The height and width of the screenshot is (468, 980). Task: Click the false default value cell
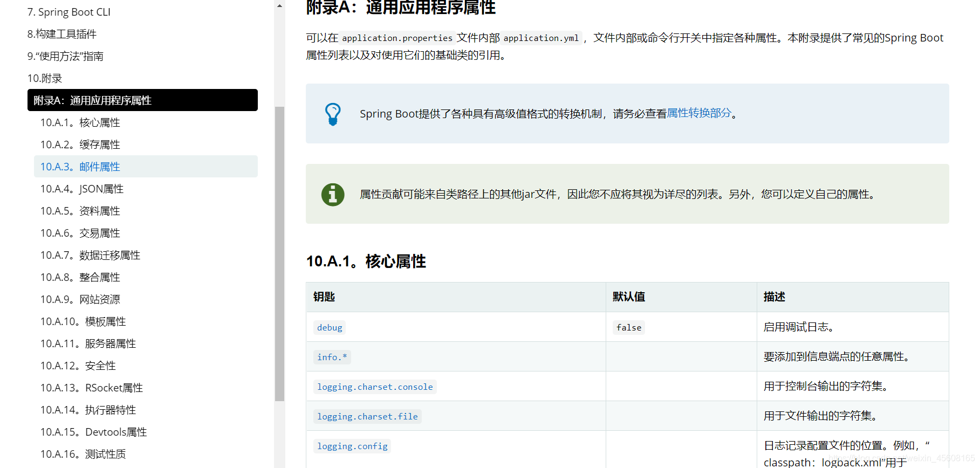click(629, 327)
